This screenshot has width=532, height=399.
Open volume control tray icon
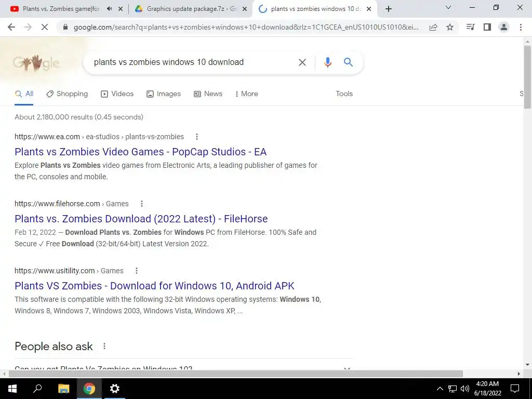pyautogui.click(x=465, y=389)
